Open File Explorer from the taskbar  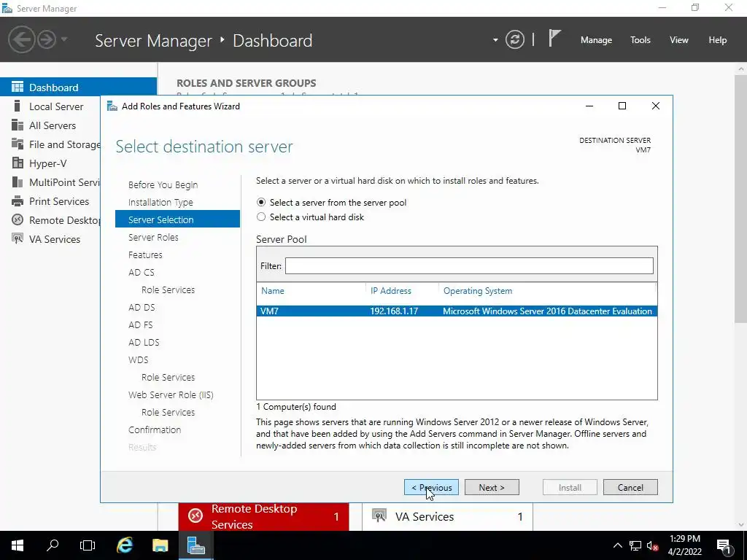point(160,545)
